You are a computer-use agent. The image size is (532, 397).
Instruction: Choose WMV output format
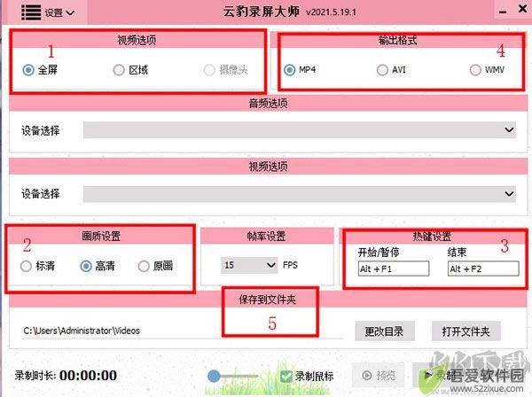click(475, 70)
